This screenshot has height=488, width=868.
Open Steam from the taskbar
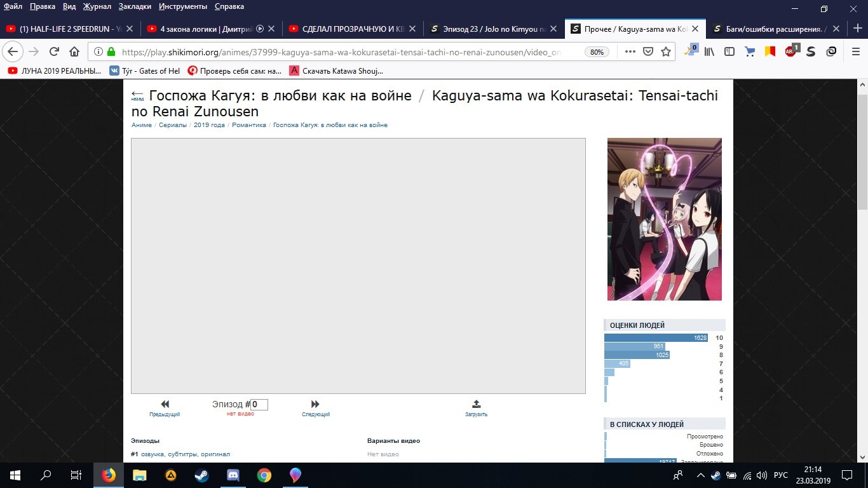click(x=202, y=475)
